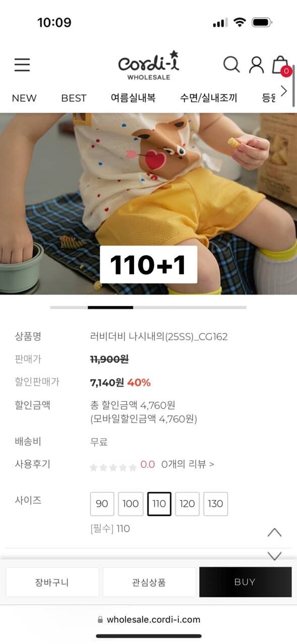Open the shopping bag cart icon

point(281,65)
